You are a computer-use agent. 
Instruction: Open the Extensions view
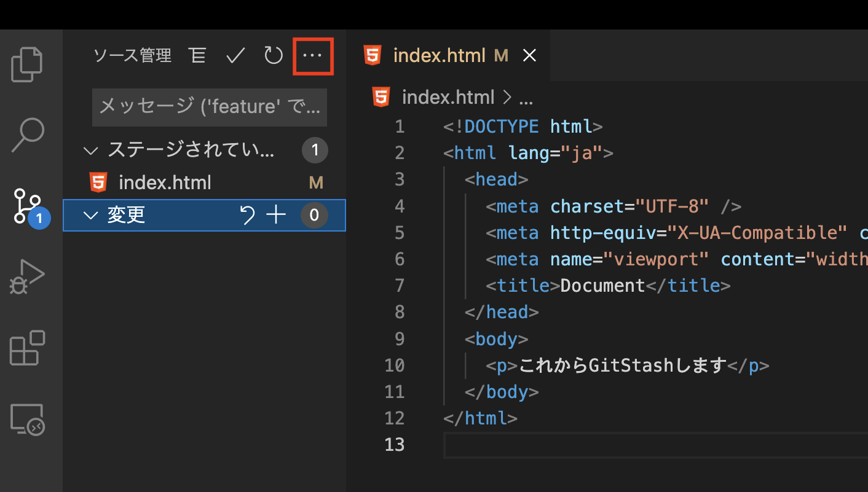tap(28, 348)
